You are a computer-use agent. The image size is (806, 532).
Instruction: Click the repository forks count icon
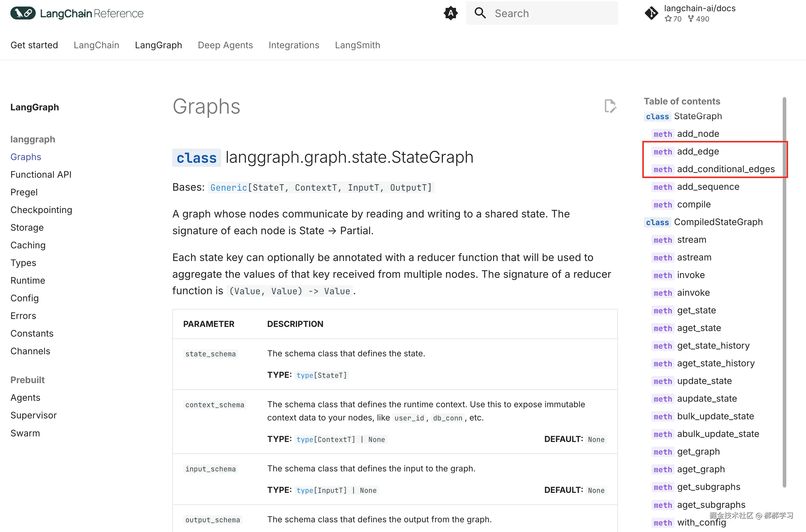[x=691, y=19]
